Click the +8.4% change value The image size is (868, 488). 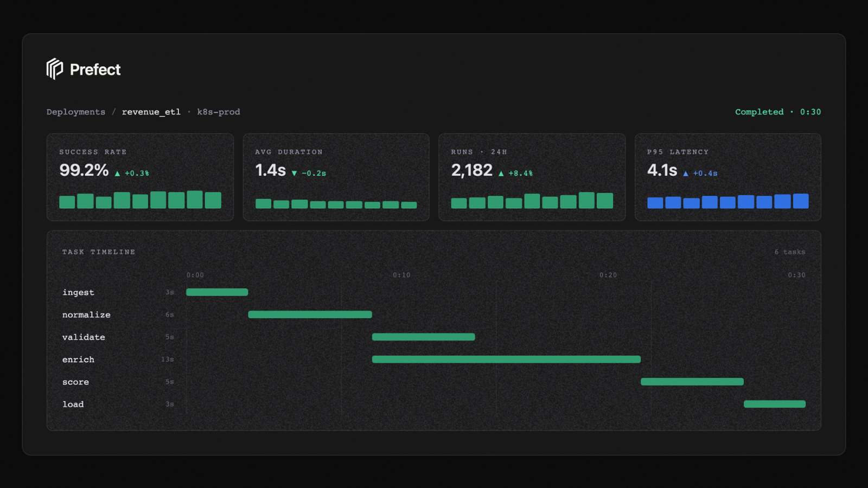[x=520, y=174]
